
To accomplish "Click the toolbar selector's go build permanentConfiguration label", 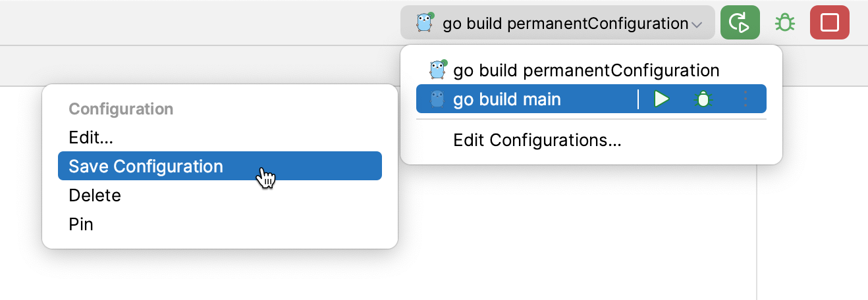I will coord(565,24).
